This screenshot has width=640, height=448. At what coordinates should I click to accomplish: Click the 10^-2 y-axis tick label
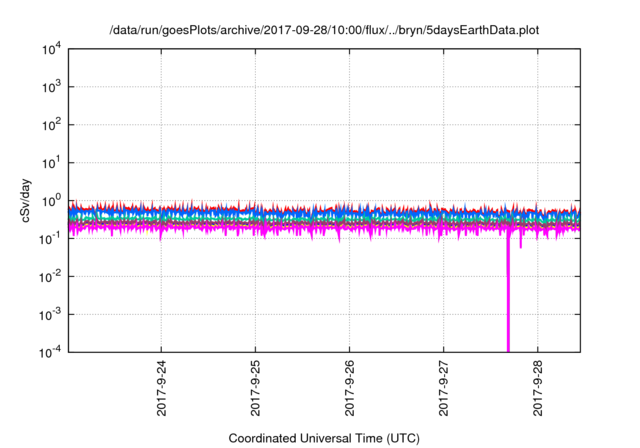pyautogui.click(x=50, y=277)
